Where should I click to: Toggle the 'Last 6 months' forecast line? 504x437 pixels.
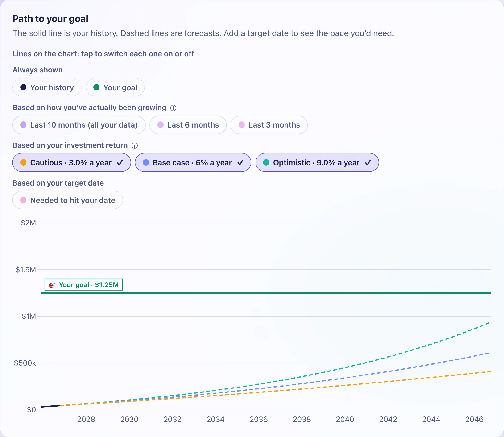pos(188,125)
